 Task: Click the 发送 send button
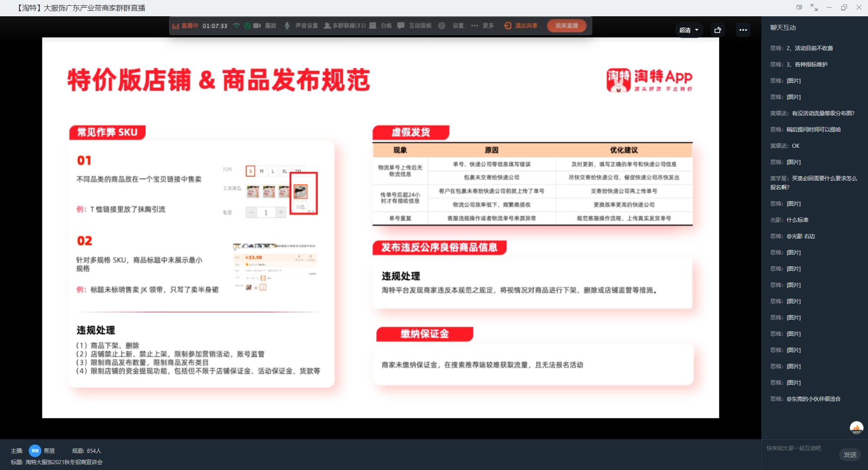[850, 455]
